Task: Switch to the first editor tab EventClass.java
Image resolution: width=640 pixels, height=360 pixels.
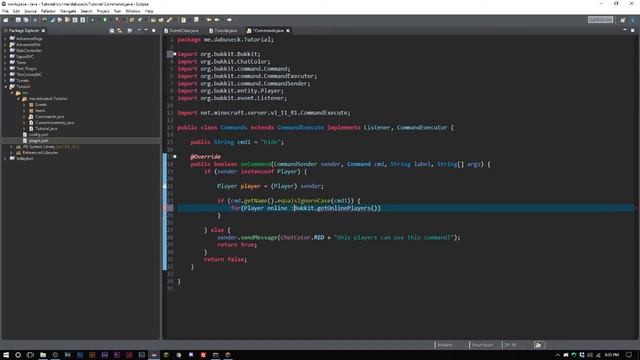Action: tap(181, 31)
